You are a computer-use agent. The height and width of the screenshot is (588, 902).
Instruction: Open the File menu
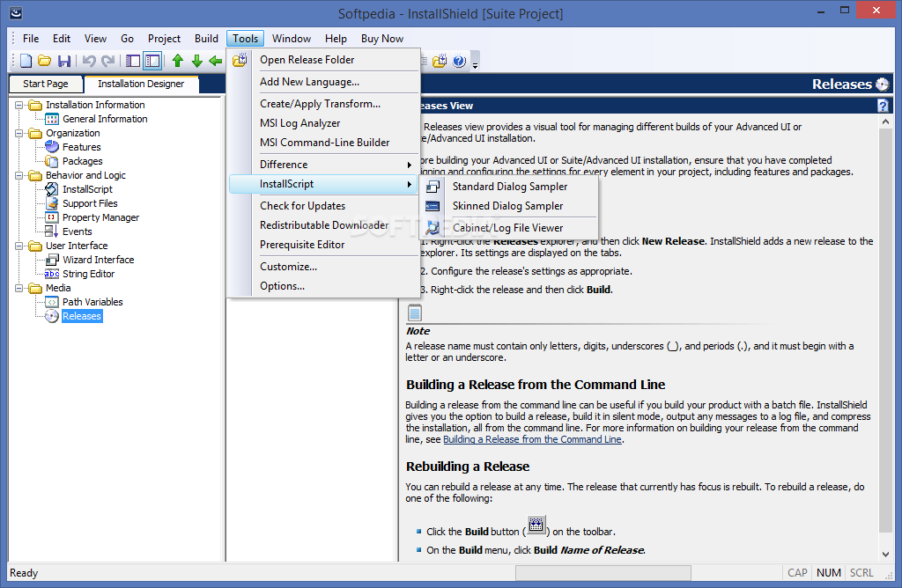point(31,39)
